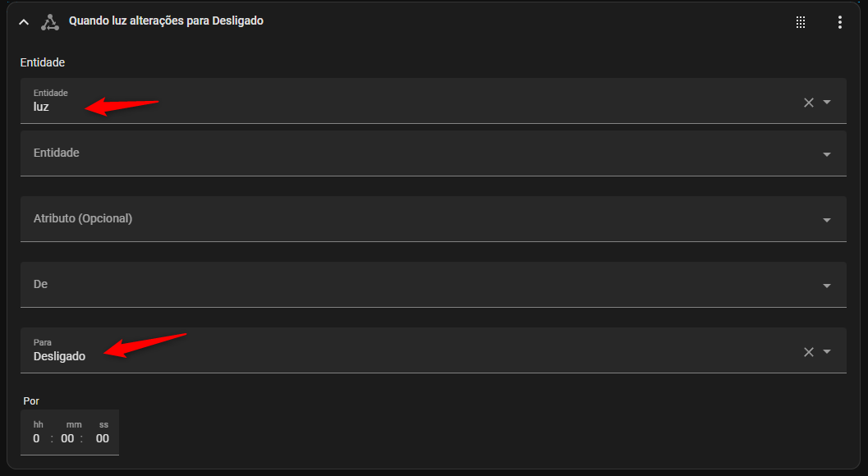
Task: Expand the Para dropdown arrow
Action: 827,351
